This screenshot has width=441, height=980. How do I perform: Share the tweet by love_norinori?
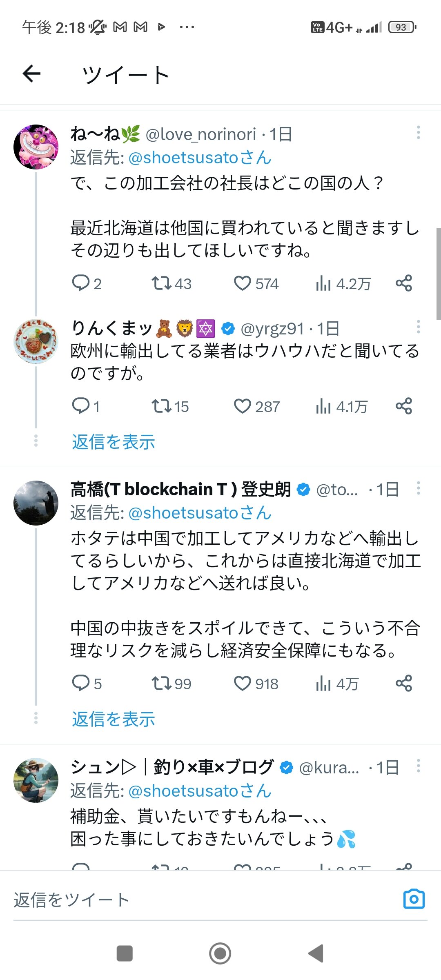click(403, 283)
